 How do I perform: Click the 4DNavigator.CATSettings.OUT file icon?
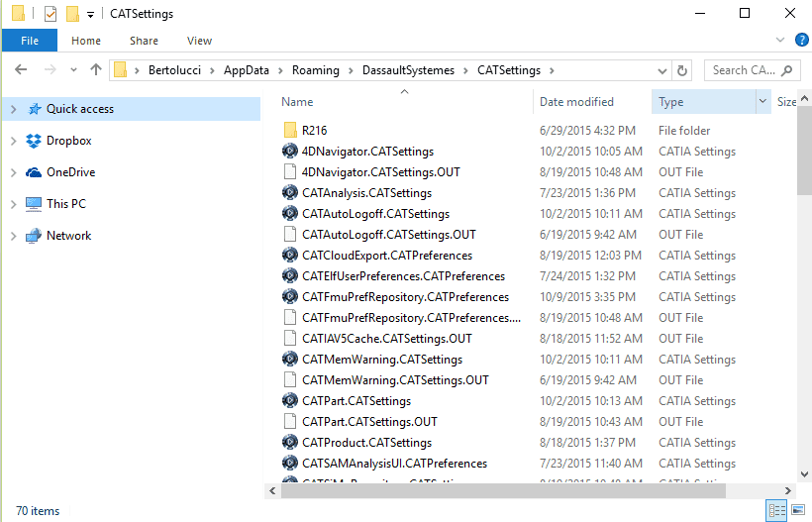290,171
